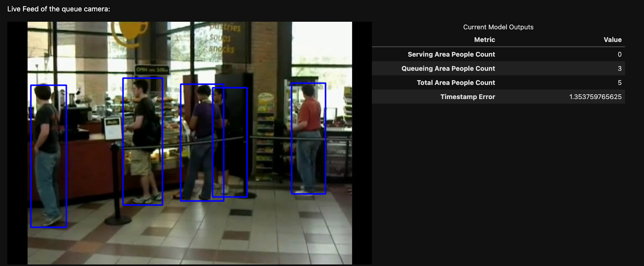Click the Metric column header
The height and width of the screenshot is (266, 644).
[484, 40]
